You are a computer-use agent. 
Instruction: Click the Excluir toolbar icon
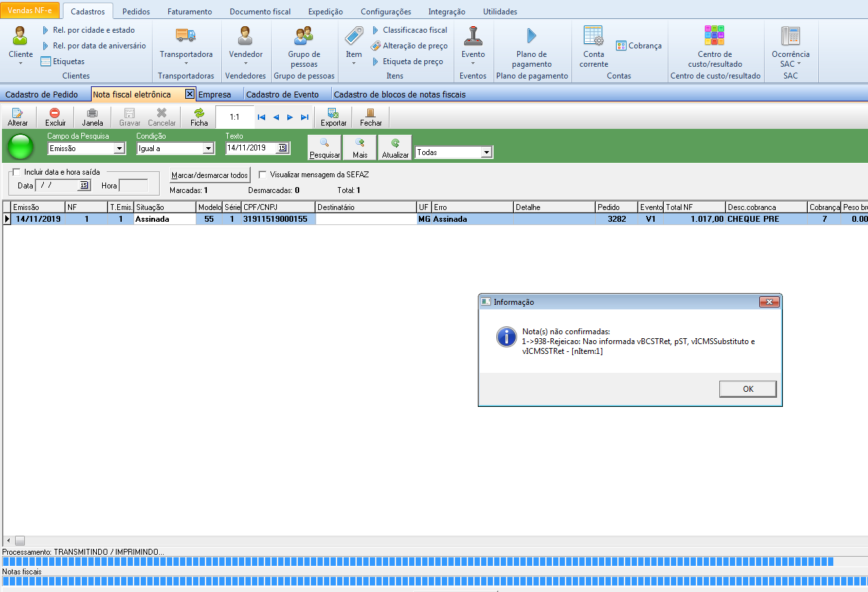pos(55,114)
